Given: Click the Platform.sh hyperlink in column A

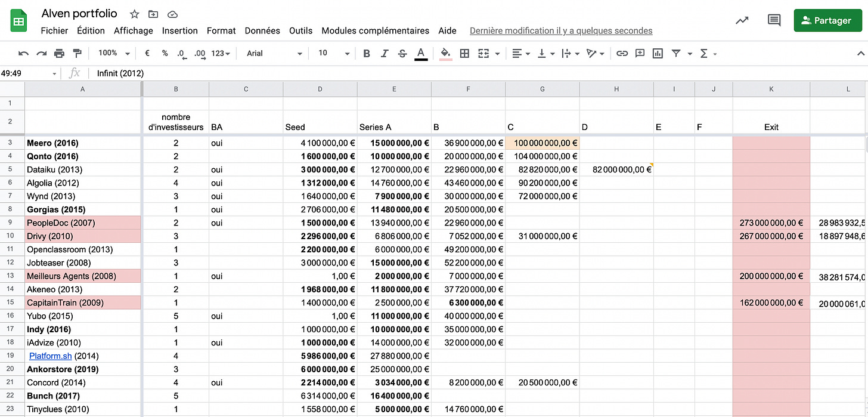Looking at the screenshot, I should click(x=51, y=356).
